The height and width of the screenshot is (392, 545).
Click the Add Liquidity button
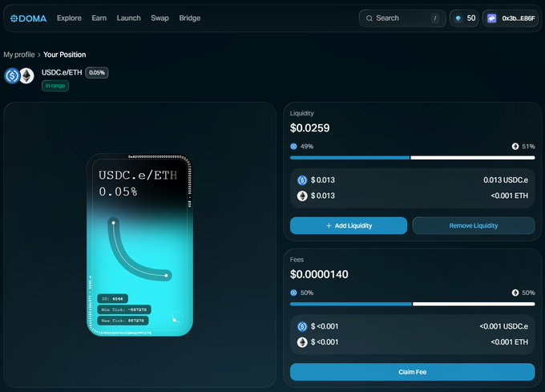pyautogui.click(x=349, y=225)
